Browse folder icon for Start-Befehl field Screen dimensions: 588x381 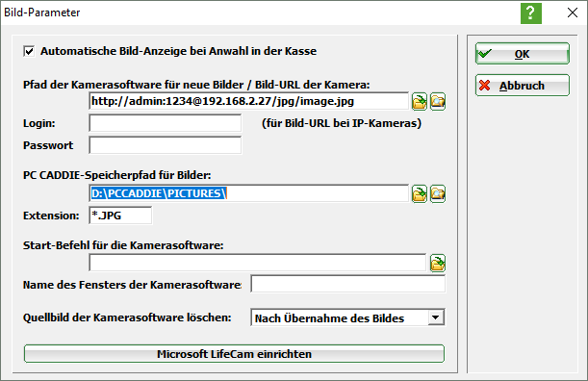(438, 263)
